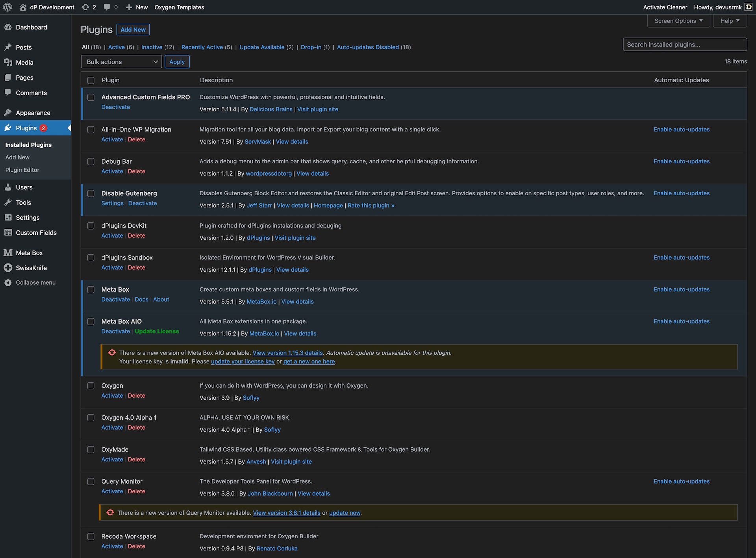Open comments bubble icon in admin bar
Viewport: 756px width, 558px height.
(x=107, y=7)
